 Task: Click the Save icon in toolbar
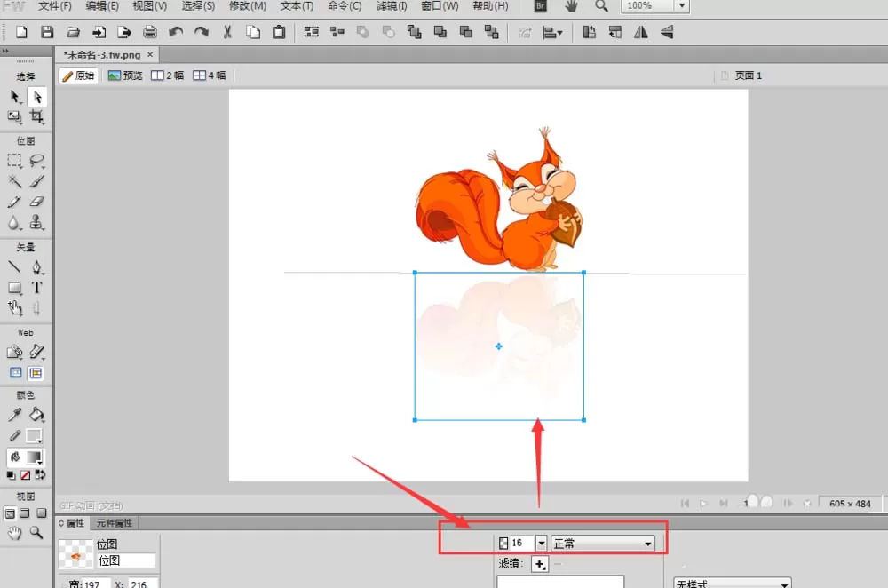click(47, 32)
